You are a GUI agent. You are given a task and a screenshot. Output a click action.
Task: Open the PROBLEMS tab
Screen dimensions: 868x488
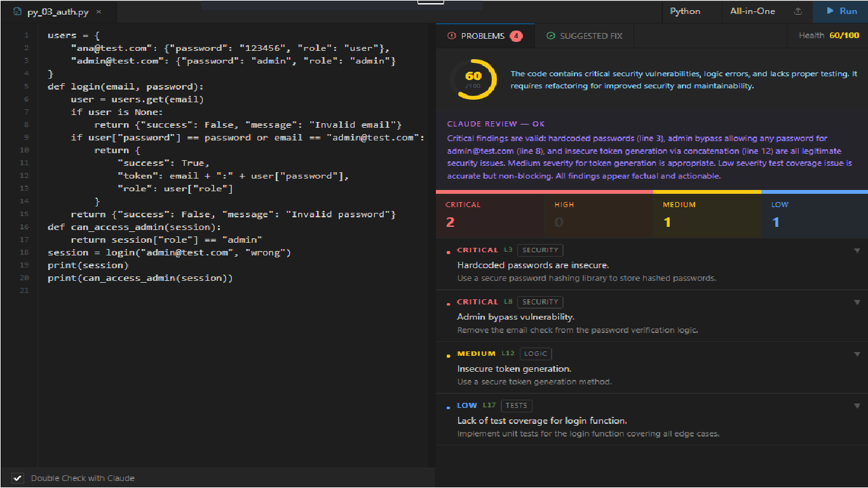pyautogui.click(x=485, y=36)
